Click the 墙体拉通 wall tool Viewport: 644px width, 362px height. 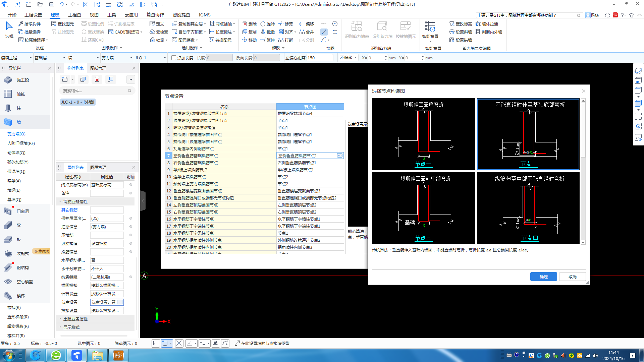point(487,24)
